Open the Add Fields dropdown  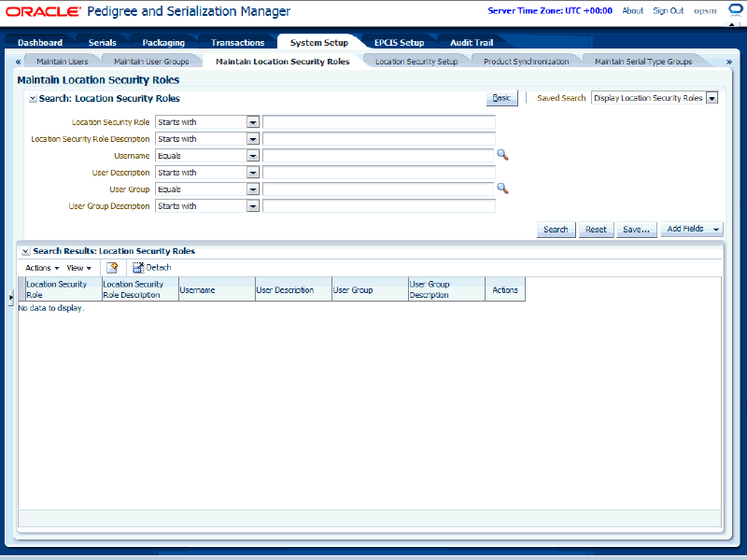pyautogui.click(x=692, y=229)
